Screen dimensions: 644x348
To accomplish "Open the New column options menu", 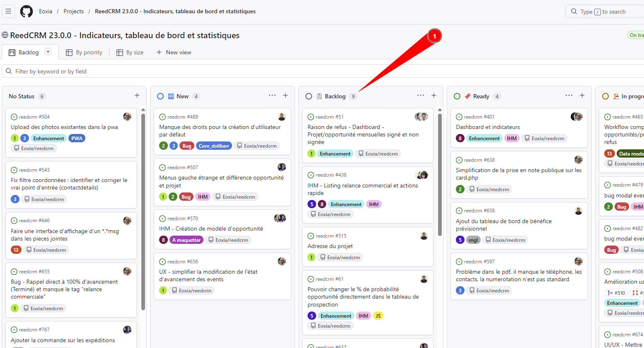I will click(x=272, y=95).
